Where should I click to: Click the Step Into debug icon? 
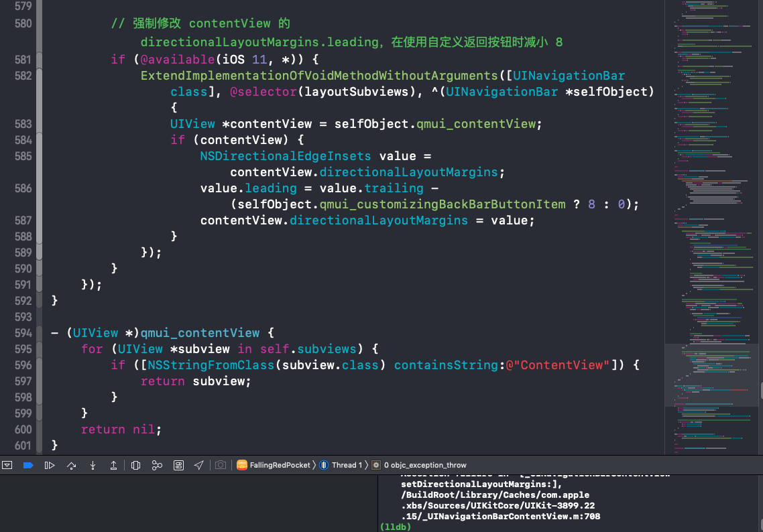pyautogui.click(x=93, y=466)
